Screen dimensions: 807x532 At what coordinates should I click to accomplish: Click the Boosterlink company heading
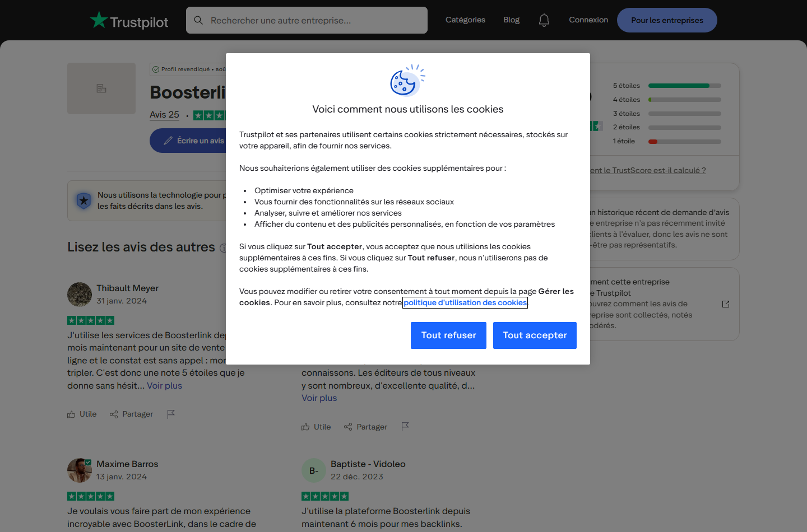pos(188,92)
